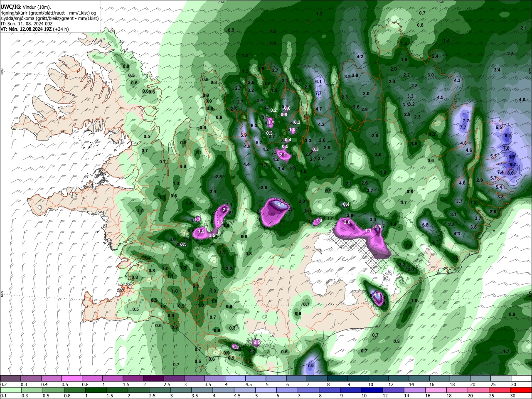532x399 pixels.
Task: Click the 7.4 precipitation value in the east
Action: click(x=500, y=172)
